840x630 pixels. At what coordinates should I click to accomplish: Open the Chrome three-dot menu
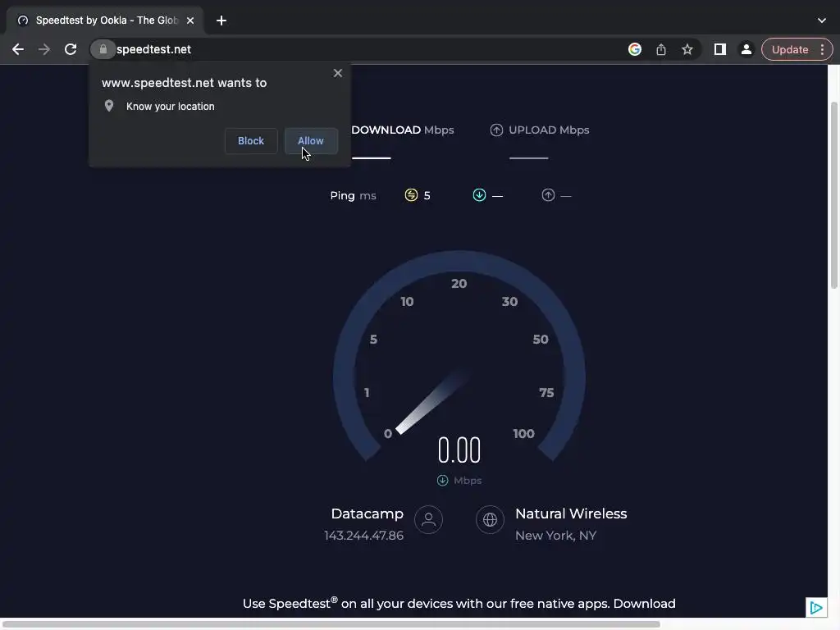[822, 49]
